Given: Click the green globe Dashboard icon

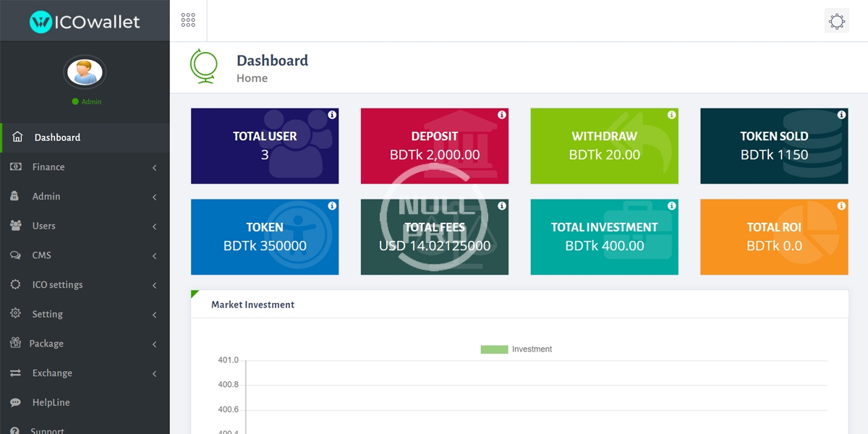Looking at the screenshot, I should point(203,66).
